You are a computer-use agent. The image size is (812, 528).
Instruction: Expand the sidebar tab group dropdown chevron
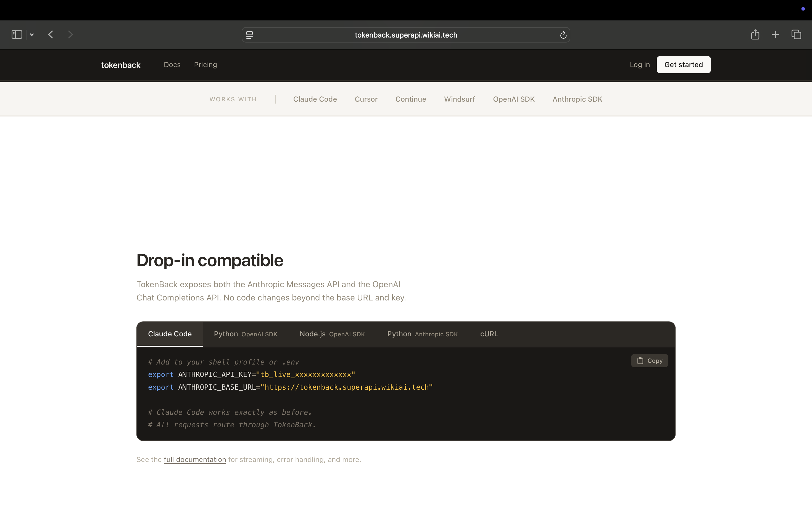32,35
